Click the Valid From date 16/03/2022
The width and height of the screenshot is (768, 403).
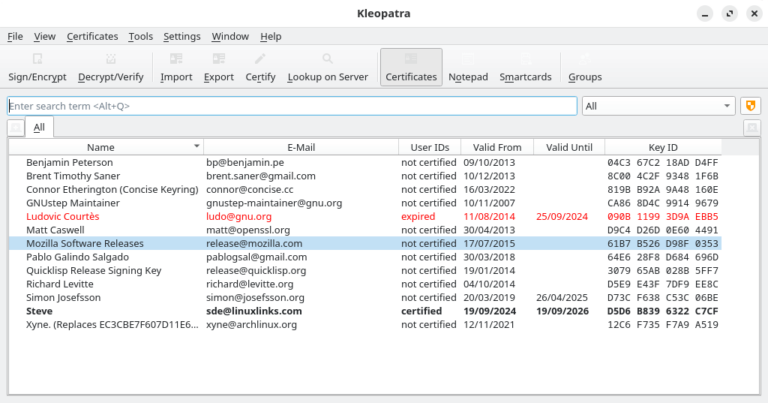point(489,190)
